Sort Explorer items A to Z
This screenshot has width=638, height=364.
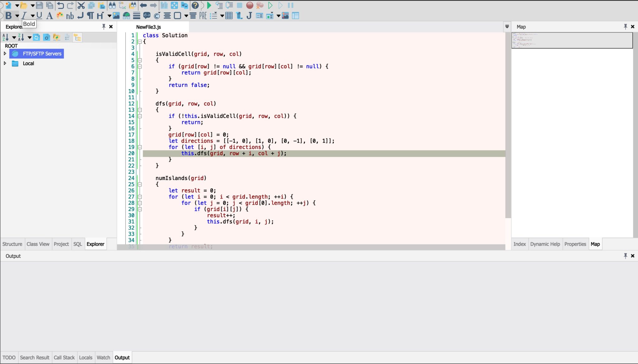(6, 37)
